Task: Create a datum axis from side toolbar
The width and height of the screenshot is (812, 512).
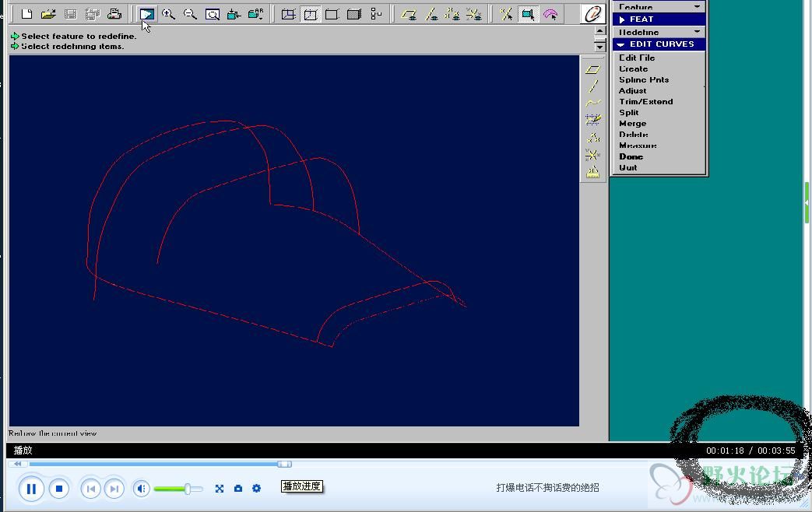Action: (x=593, y=86)
